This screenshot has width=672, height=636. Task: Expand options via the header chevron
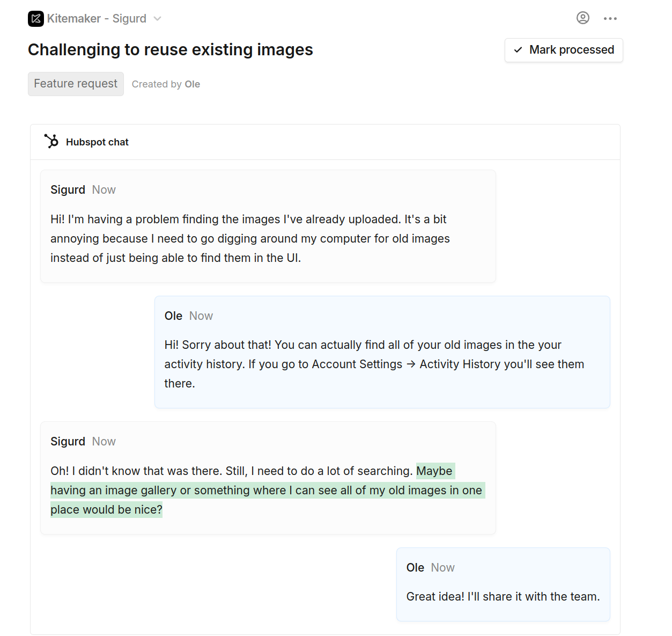tap(156, 18)
